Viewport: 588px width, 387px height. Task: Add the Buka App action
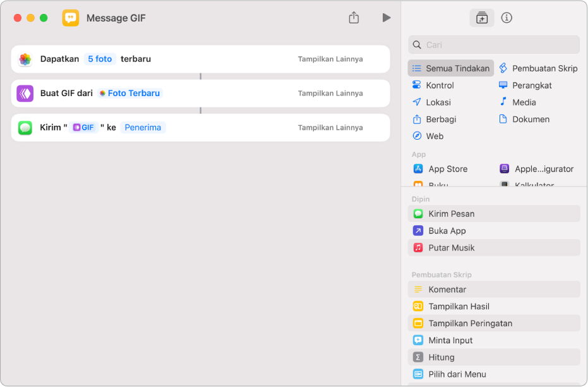coord(494,230)
